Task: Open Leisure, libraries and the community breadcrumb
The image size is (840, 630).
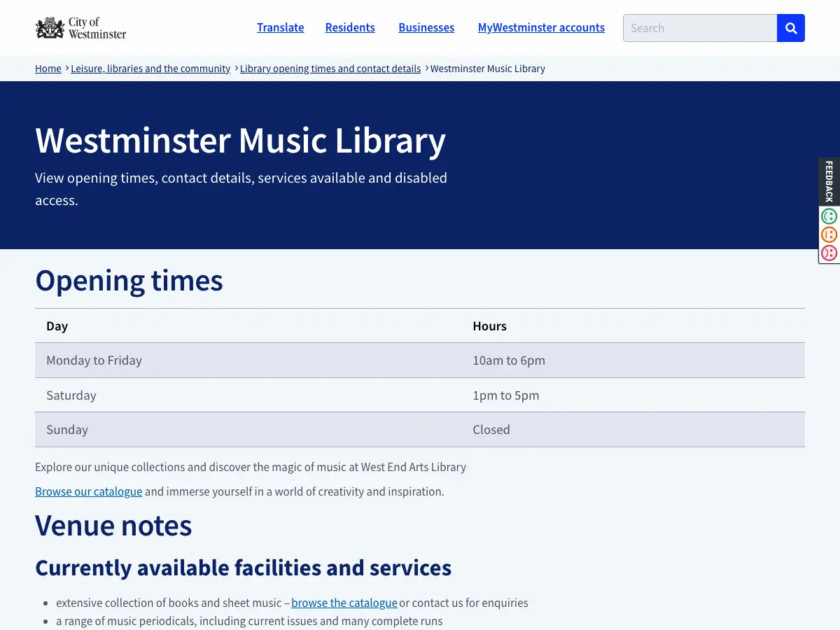Action: point(150,69)
